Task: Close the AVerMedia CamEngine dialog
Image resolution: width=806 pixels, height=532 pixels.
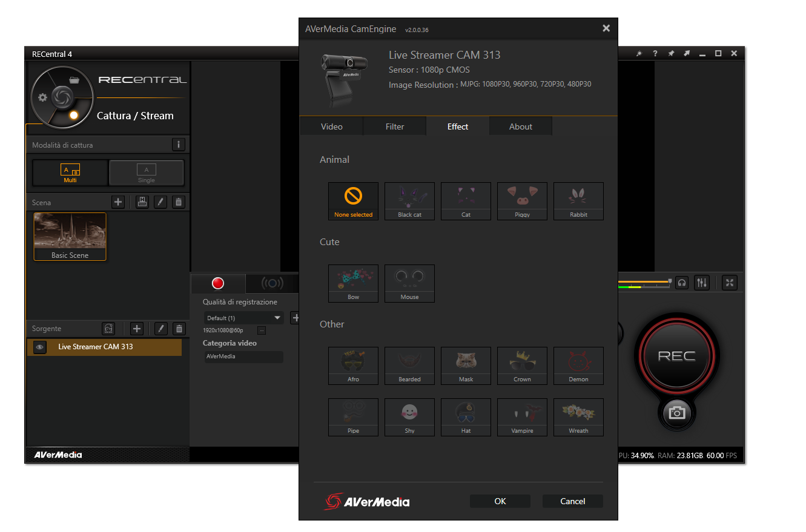Action: point(606,28)
